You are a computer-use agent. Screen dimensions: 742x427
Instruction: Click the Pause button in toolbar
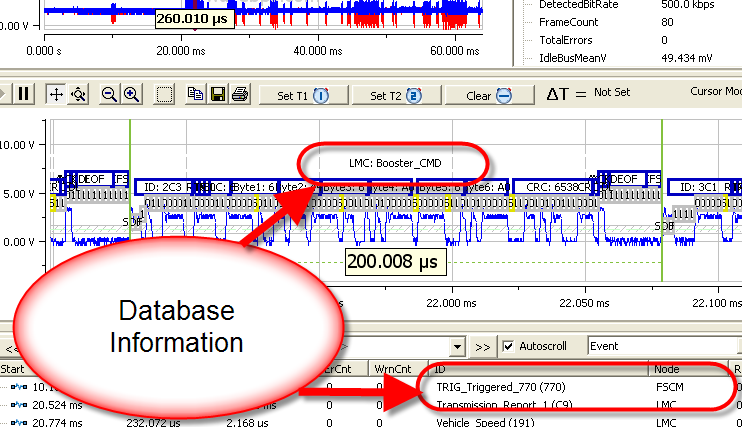click(x=23, y=94)
